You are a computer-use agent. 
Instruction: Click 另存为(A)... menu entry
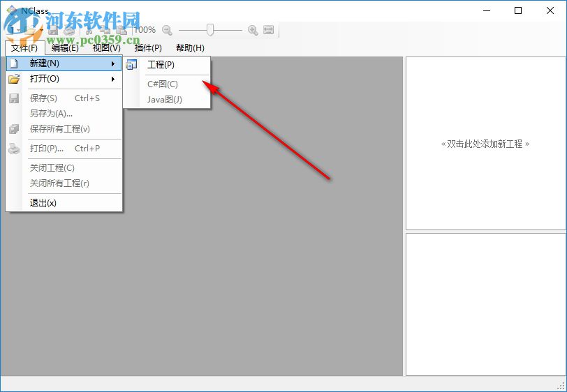64,114
